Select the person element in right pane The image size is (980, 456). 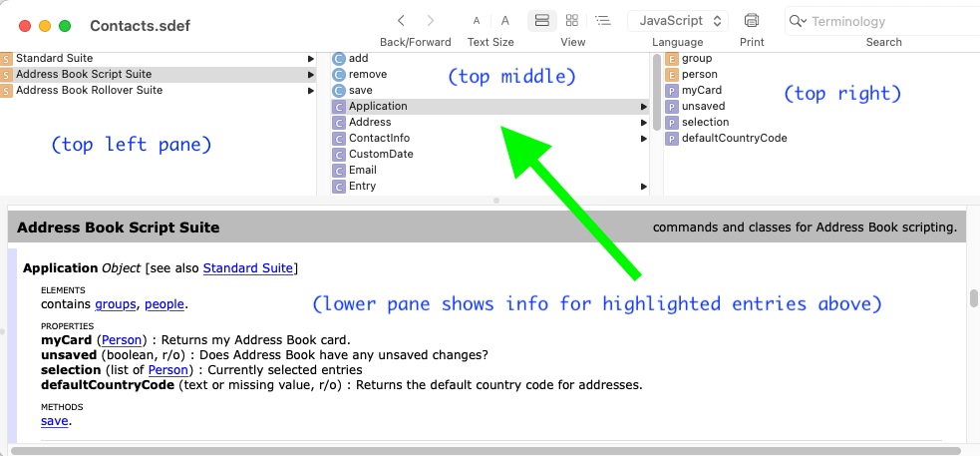[x=700, y=74]
